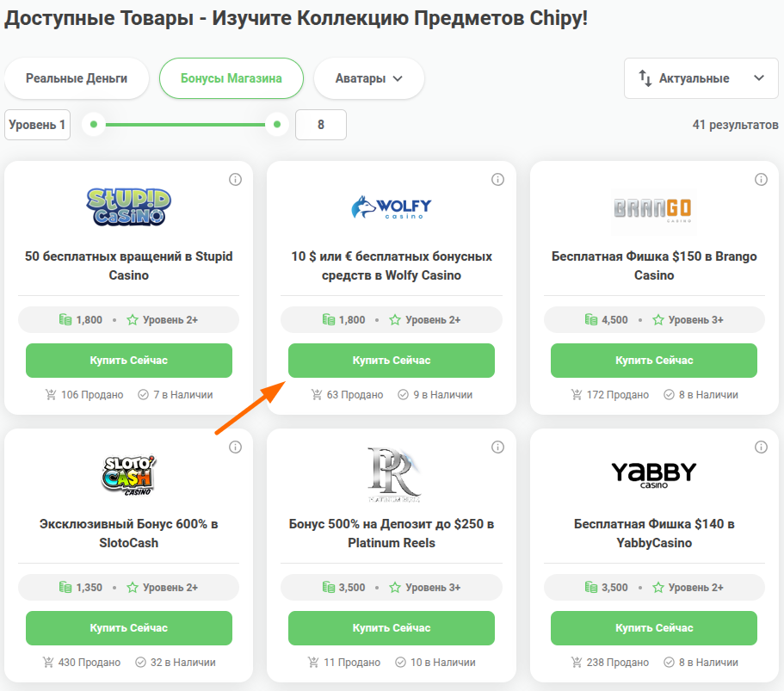Screen dimensions: 784x691
Task: Click the Wolfy Casino logo
Action: pyautogui.click(x=391, y=207)
